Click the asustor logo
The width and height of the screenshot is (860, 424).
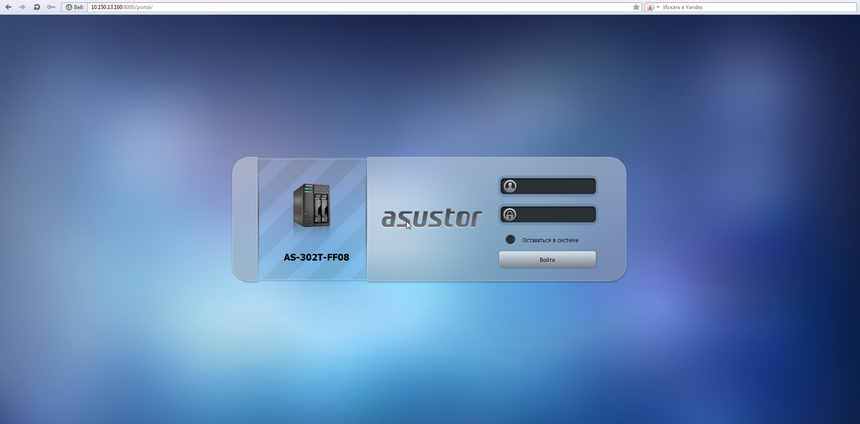431,218
